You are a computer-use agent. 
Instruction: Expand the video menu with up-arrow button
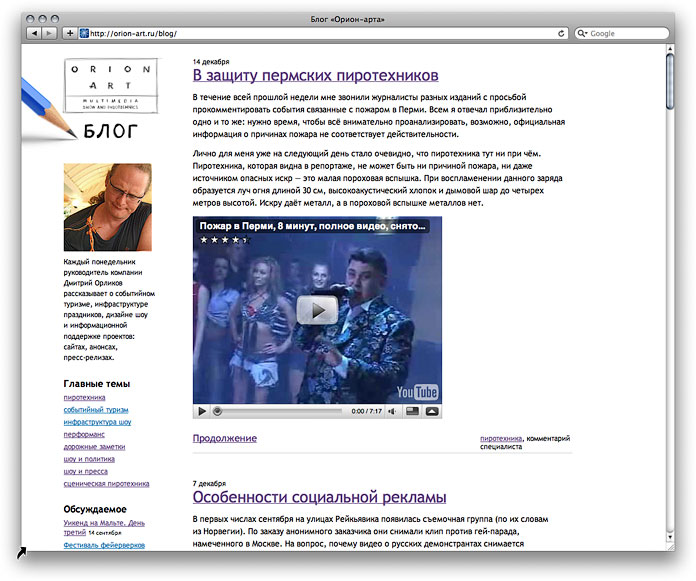431,411
